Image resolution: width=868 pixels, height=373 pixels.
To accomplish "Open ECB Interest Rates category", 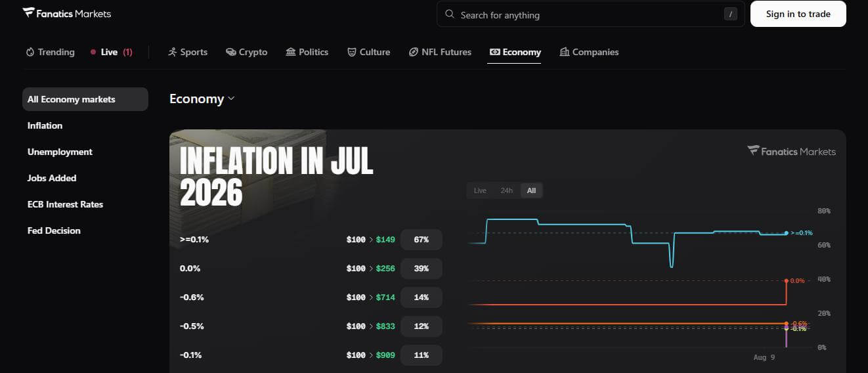I will (x=65, y=204).
